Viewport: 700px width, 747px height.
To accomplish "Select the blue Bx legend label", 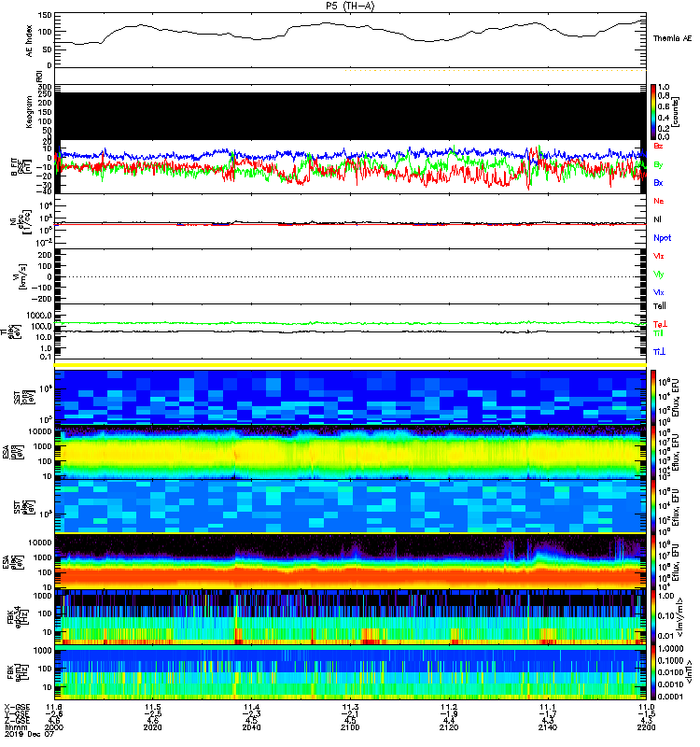I will pyautogui.click(x=658, y=183).
